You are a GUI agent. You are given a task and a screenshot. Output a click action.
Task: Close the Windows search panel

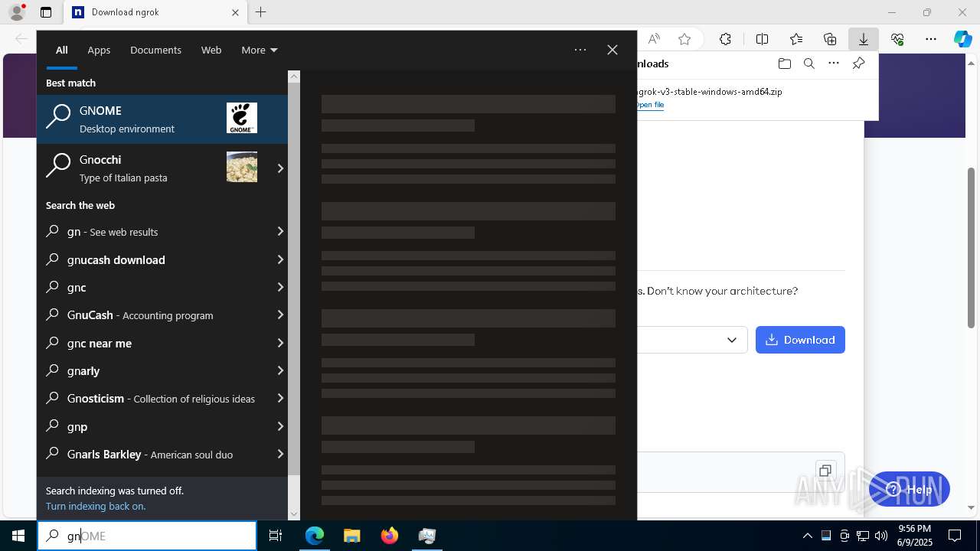[x=612, y=50]
